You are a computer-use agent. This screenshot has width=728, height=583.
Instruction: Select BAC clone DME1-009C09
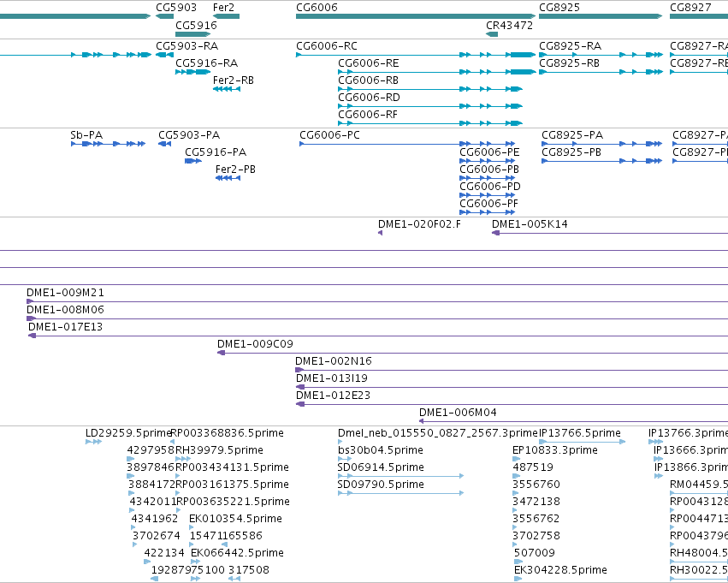pyautogui.click(x=472, y=354)
